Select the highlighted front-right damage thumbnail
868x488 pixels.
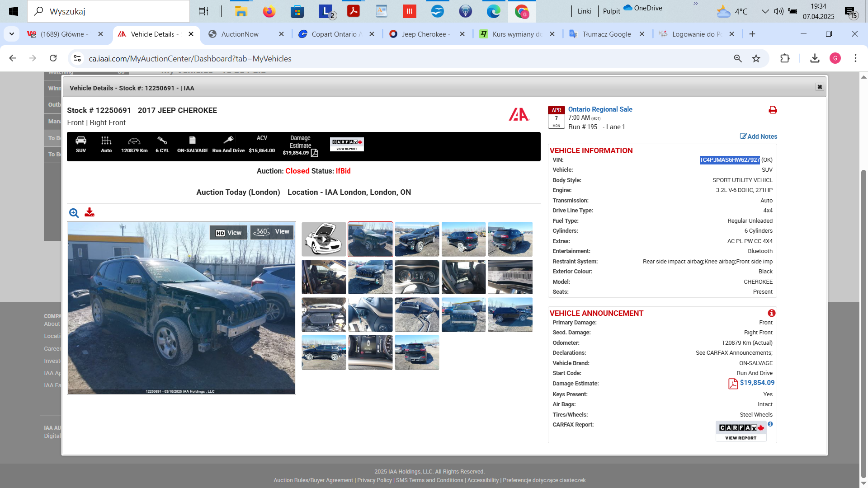click(x=370, y=239)
